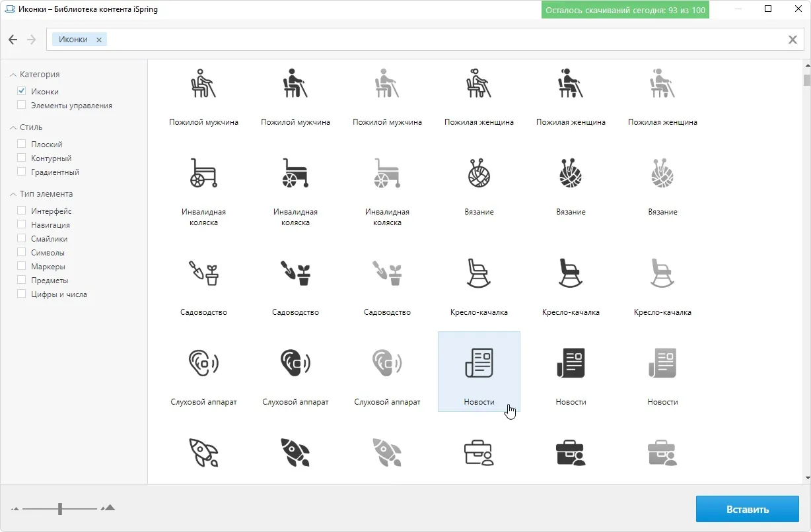Viewport: 811px width, 532px height.
Task: Enable the Элементы управления checkbox
Action: pyautogui.click(x=22, y=105)
